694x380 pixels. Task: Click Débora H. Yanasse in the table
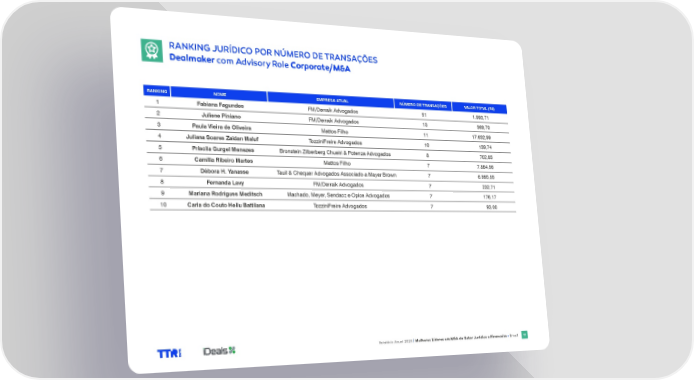pos(224,171)
